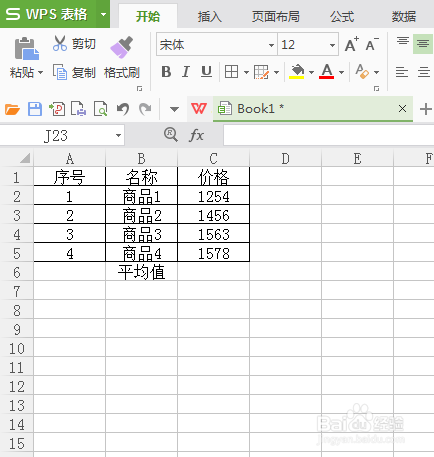This screenshot has width=434, height=457.
Task: Select column C header
Action: [213, 159]
